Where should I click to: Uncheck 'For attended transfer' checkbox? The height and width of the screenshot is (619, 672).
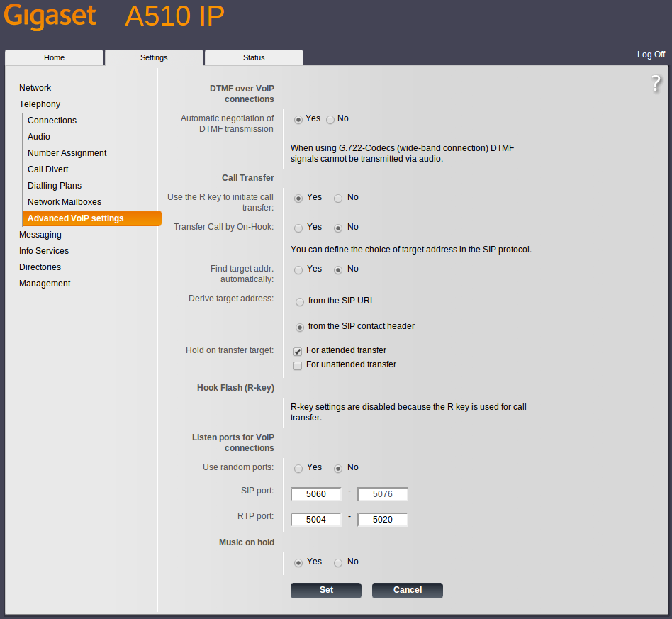pos(298,352)
